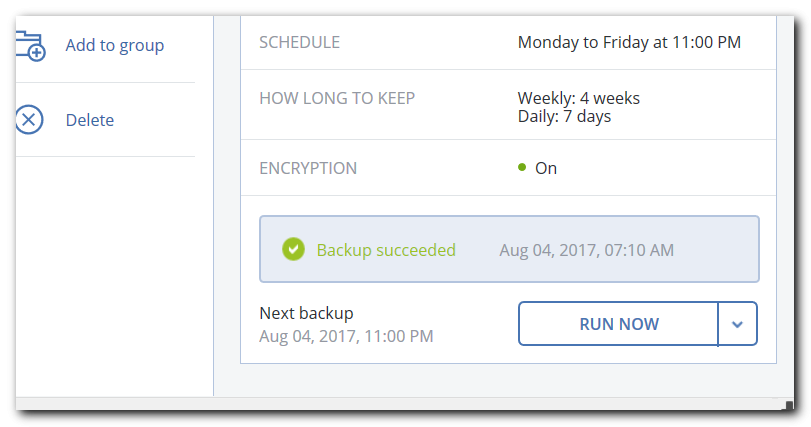This screenshot has width=811, height=427.
Task: Click the Aug 04, 2017, 07:10 AM timestamp
Action: tap(587, 250)
